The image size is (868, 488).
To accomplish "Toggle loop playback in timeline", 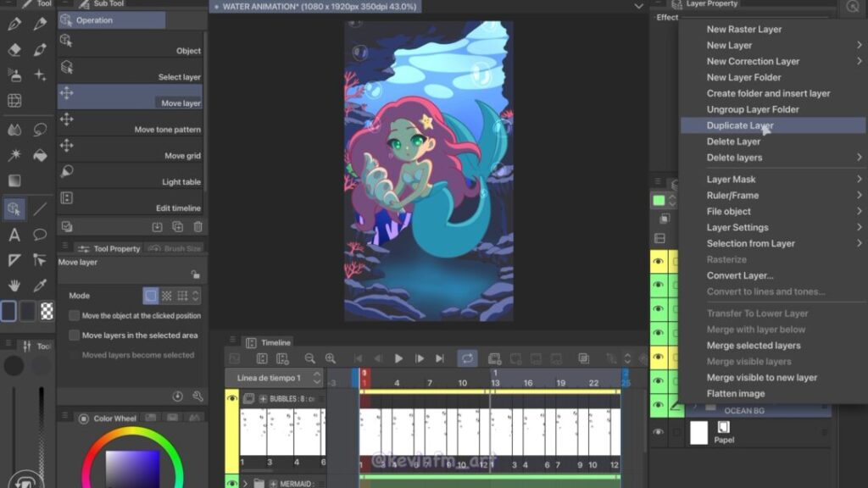I will 467,358.
